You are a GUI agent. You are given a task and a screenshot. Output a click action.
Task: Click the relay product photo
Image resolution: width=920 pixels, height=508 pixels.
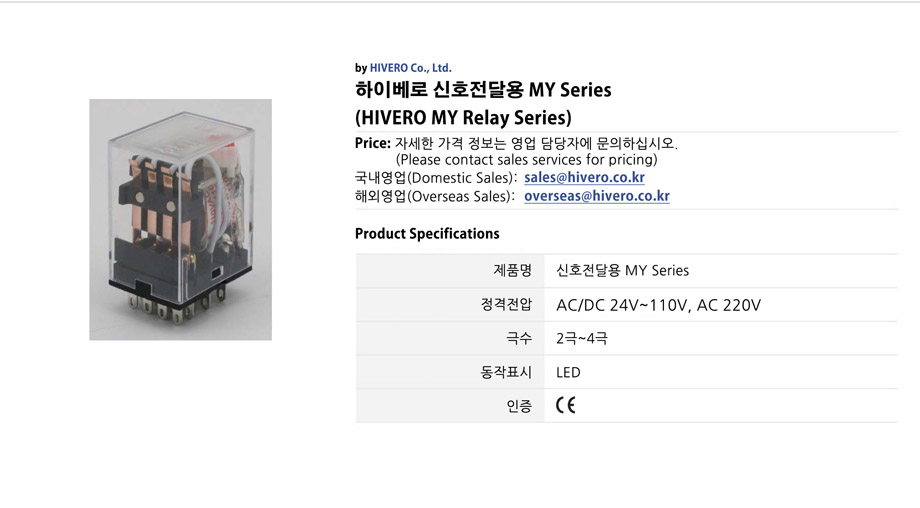point(181,219)
